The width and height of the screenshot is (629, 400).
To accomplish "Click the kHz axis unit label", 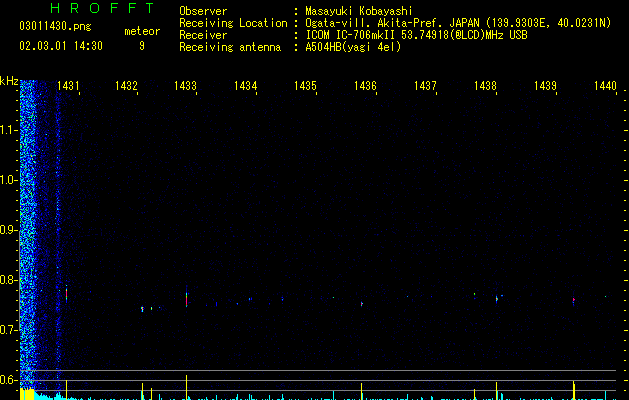I will point(9,81).
